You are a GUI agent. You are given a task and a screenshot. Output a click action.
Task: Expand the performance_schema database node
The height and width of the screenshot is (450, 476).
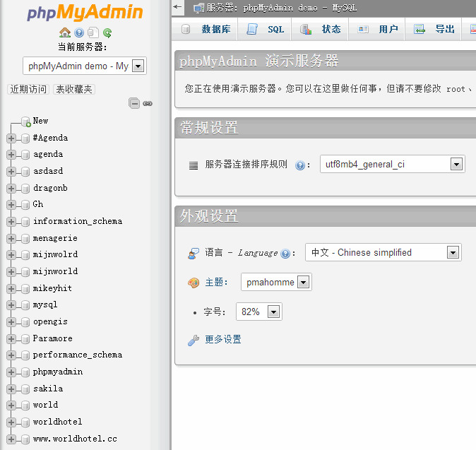(x=11, y=355)
